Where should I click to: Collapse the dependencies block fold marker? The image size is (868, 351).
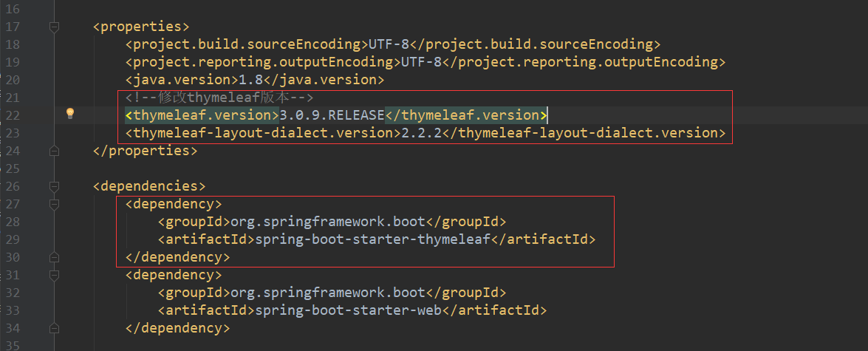coord(53,186)
